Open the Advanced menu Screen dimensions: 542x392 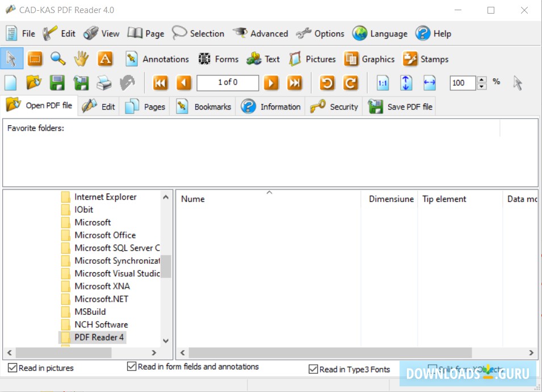261,33
